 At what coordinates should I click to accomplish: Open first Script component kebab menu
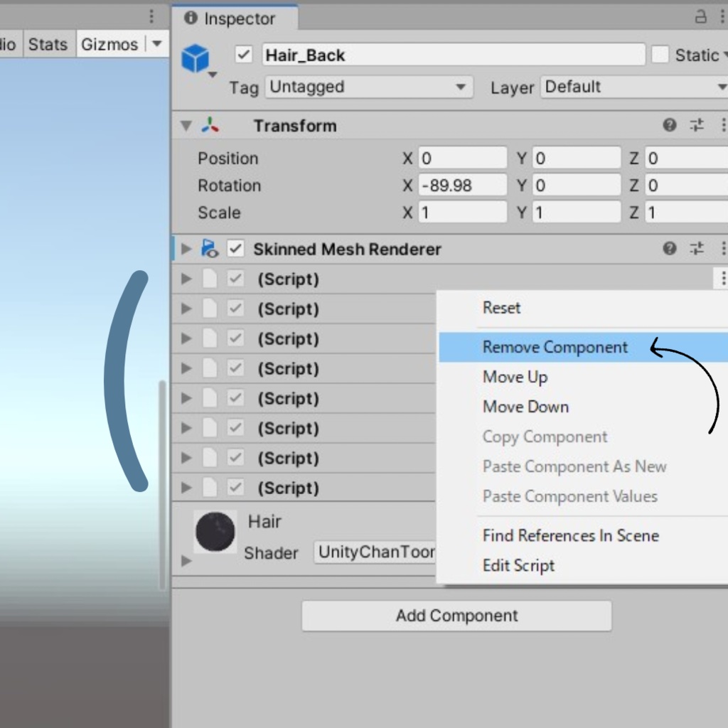click(x=722, y=279)
